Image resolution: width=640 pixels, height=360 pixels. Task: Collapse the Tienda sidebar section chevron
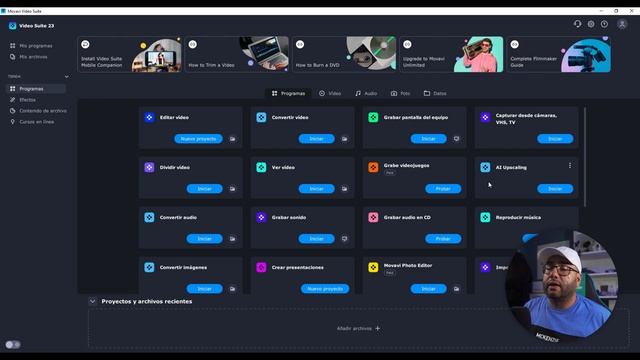click(67, 77)
